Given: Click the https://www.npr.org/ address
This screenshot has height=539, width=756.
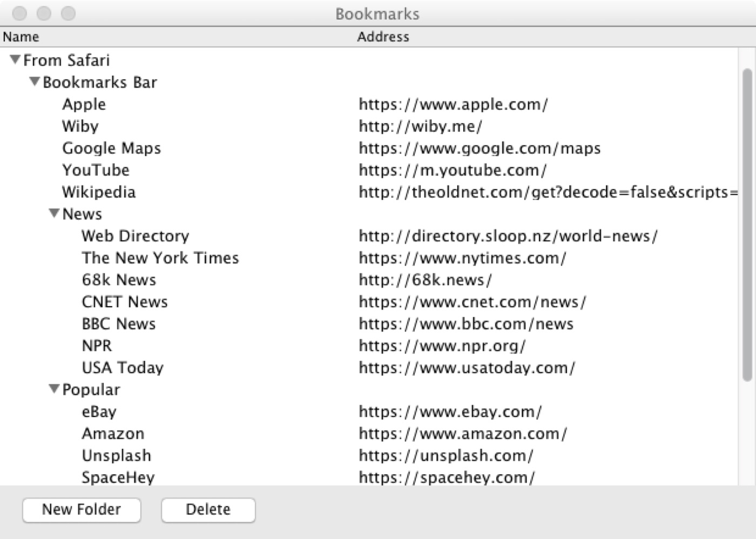Looking at the screenshot, I should [442, 346].
